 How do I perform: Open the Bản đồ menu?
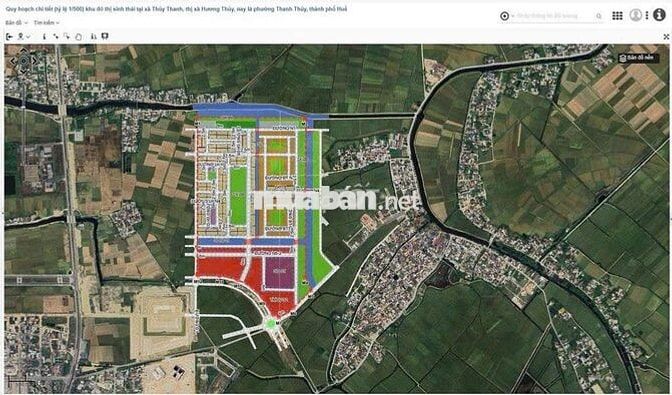16,23
